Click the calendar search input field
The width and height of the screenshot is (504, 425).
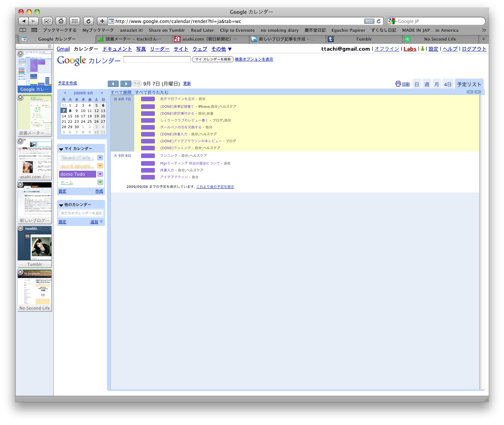point(157,59)
